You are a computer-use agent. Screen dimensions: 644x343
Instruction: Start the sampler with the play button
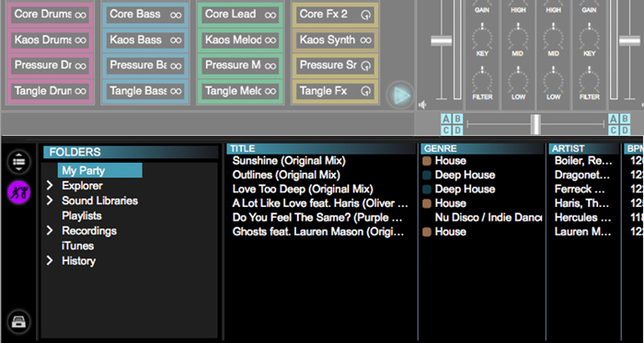tap(400, 96)
